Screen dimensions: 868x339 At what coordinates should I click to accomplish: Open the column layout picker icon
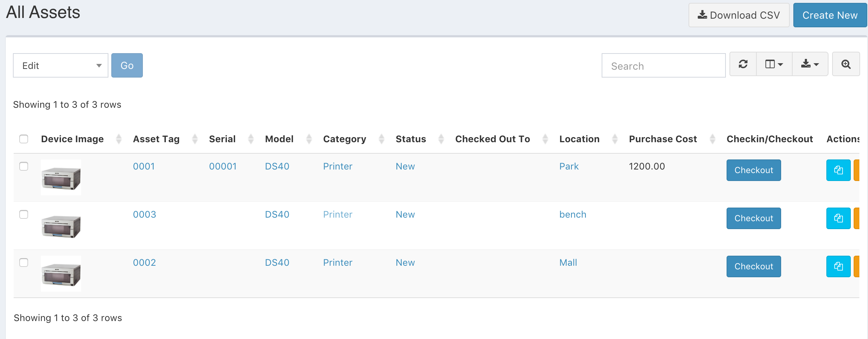coord(771,65)
